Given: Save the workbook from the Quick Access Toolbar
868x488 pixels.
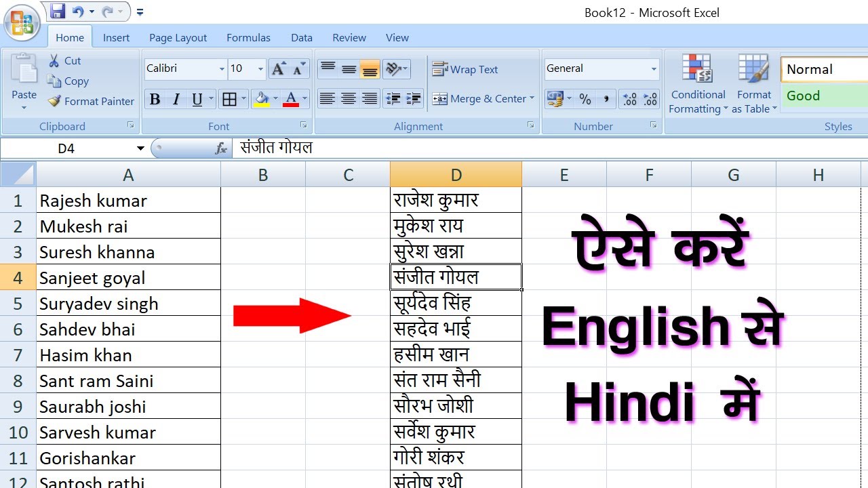Looking at the screenshot, I should [58, 12].
